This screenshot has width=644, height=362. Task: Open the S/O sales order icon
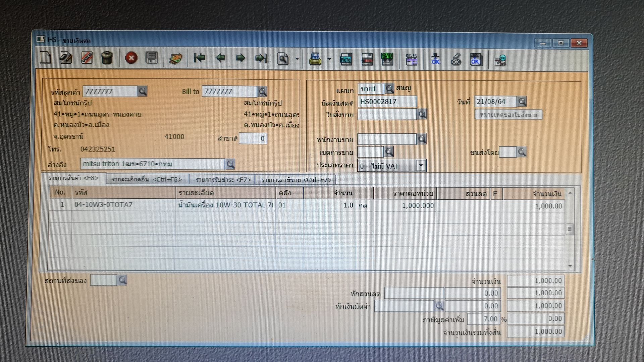pos(387,59)
